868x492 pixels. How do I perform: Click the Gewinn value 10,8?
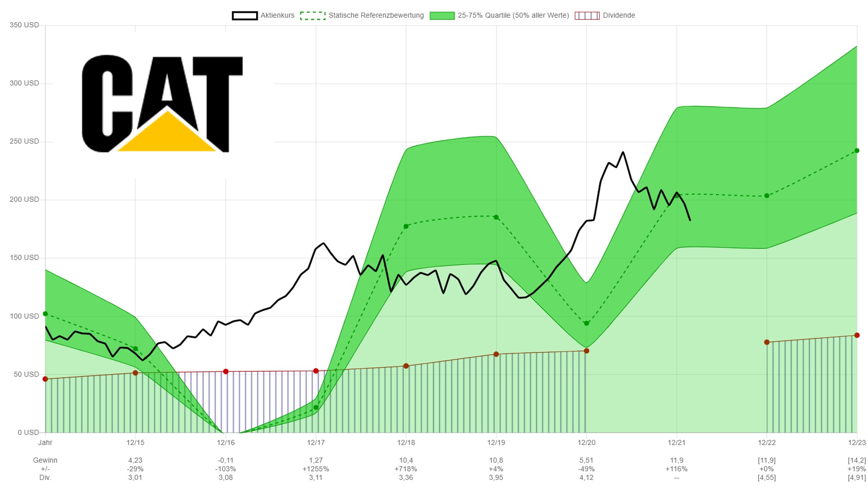click(496, 460)
